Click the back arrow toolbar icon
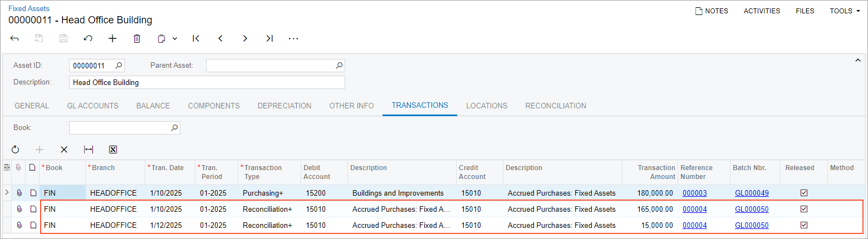 click(x=15, y=39)
